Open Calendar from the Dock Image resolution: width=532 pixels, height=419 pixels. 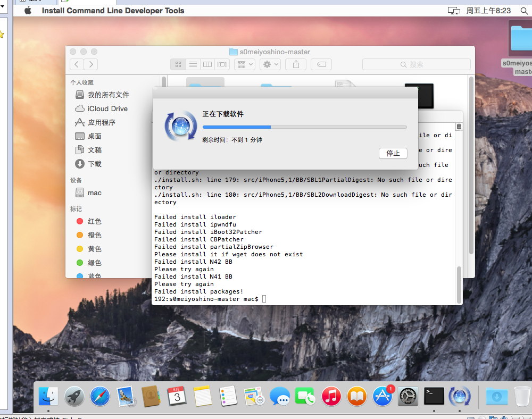(177, 396)
